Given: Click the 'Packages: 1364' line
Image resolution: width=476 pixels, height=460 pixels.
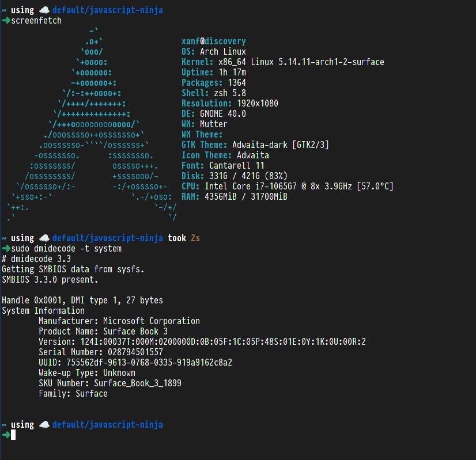Looking at the screenshot, I should coord(214,82).
